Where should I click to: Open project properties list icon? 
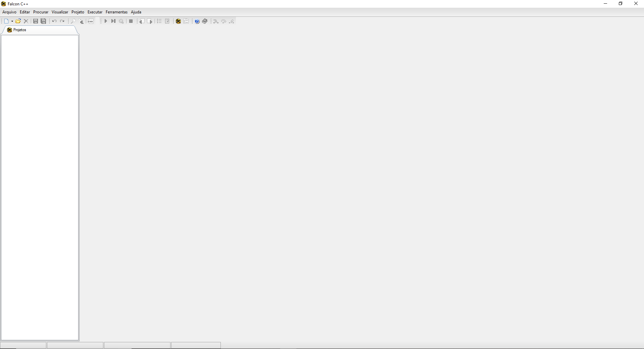[186, 21]
